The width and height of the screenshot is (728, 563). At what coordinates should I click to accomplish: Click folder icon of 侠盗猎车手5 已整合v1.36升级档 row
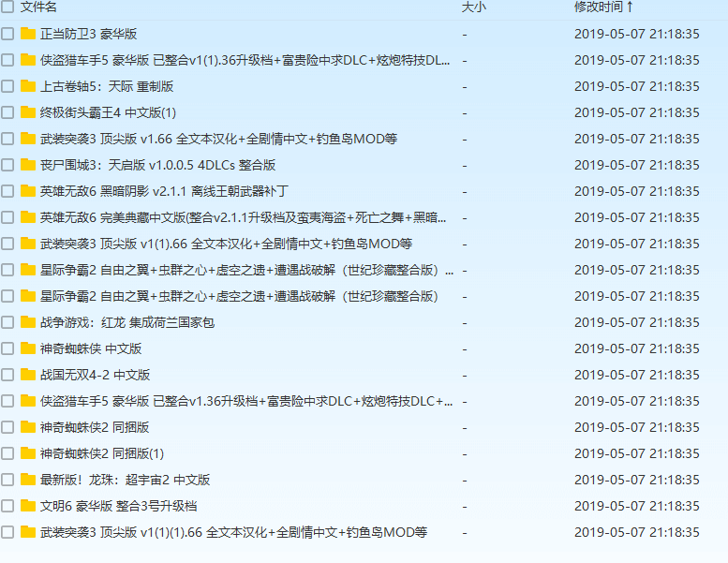[x=28, y=401]
